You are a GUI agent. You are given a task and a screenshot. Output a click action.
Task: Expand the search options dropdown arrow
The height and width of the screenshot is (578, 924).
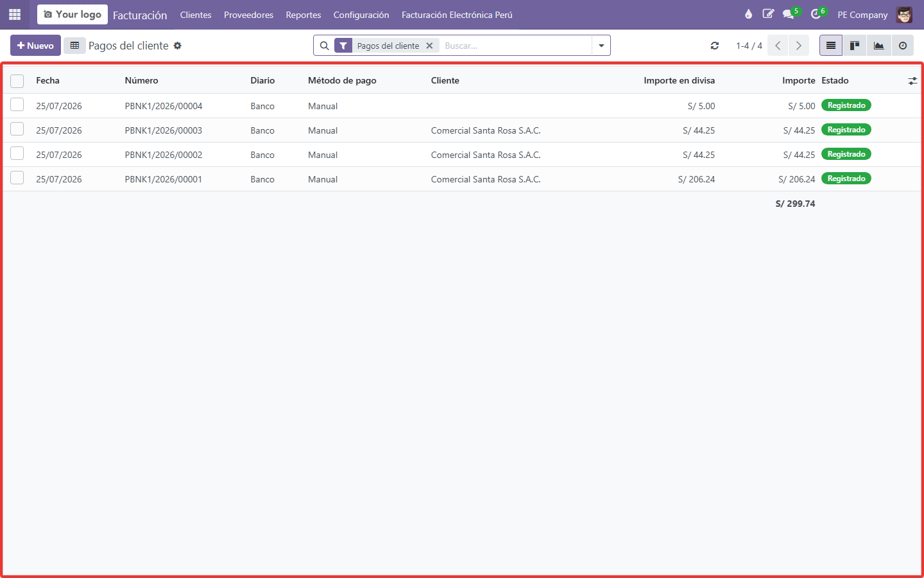(601, 46)
